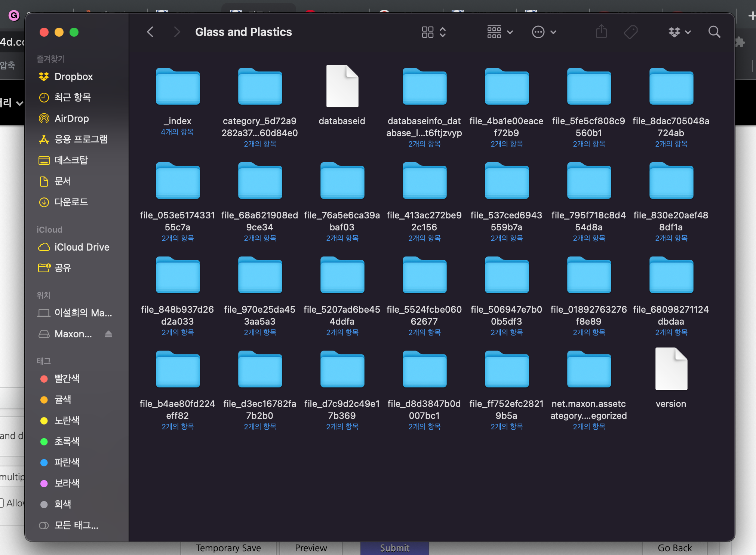This screenshot has height=555, width=756.
Task: Select databaseinfo_database folder
Action: (x=424, y=87)
